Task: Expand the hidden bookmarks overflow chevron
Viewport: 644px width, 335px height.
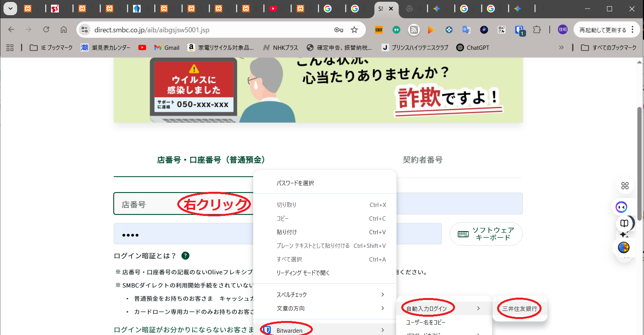Action: (561, 47)
